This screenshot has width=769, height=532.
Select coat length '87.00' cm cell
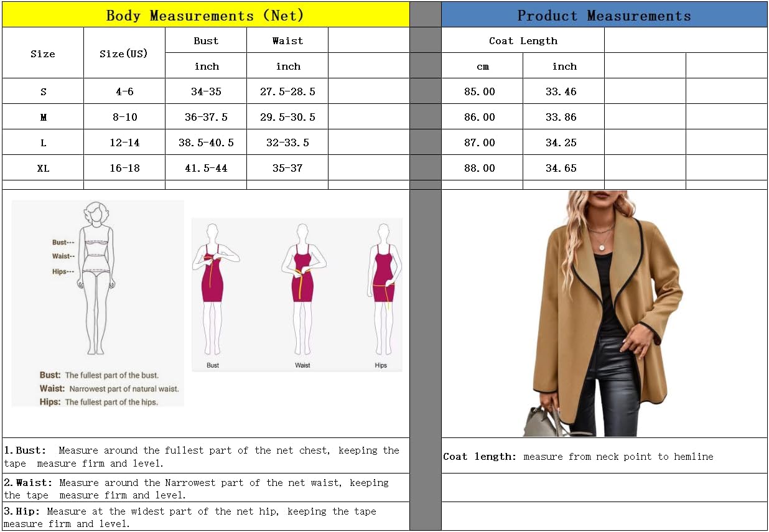[x=483, y=142]
